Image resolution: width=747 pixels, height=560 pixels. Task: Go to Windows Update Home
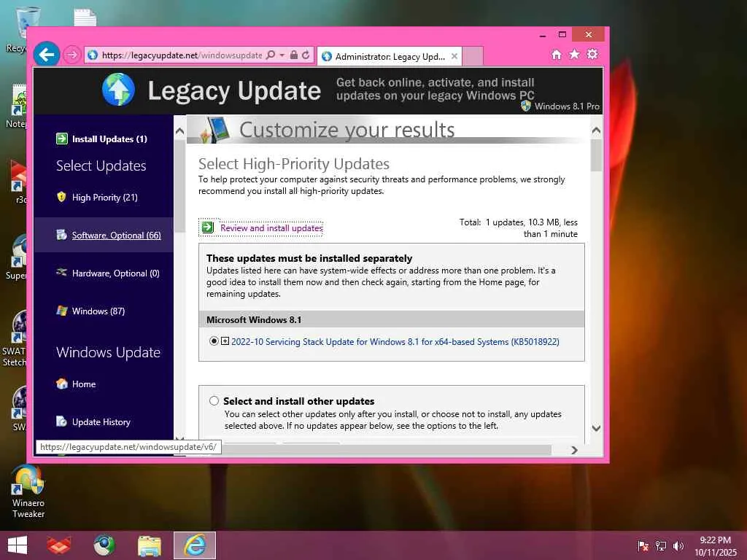pos(84,384)
